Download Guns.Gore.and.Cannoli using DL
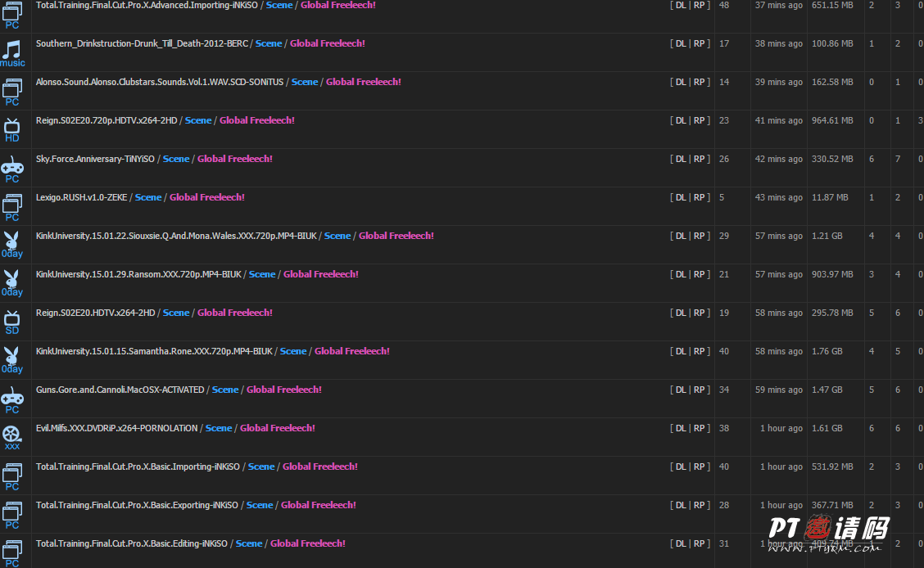Screen dimensions: 924x568 pyautogui.click(x=681, y=390)
